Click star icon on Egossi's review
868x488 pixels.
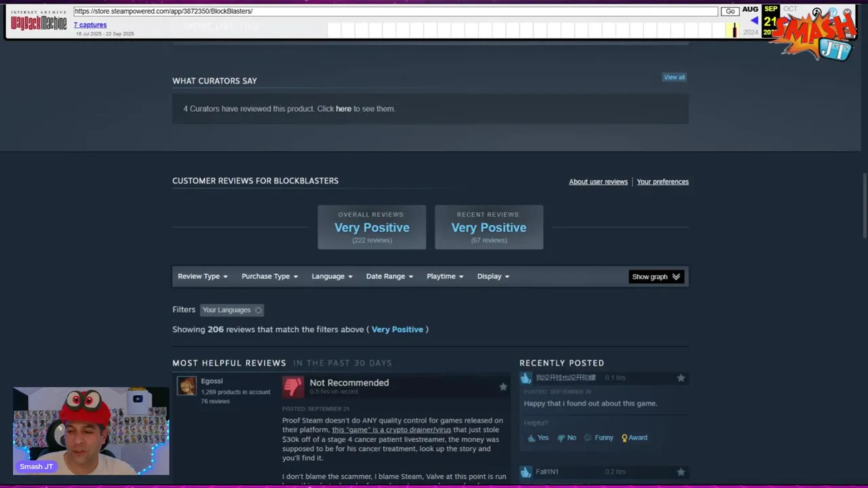[503, 386]
